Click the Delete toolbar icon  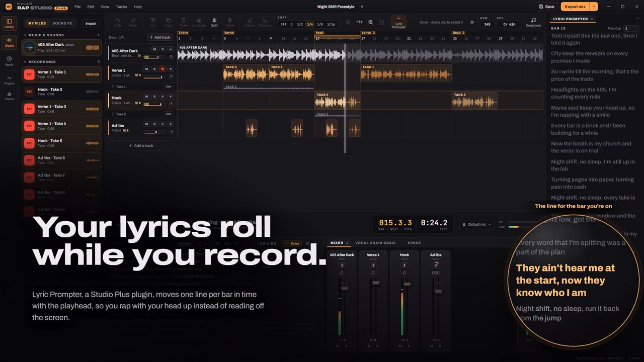click(x=230, y=22)
